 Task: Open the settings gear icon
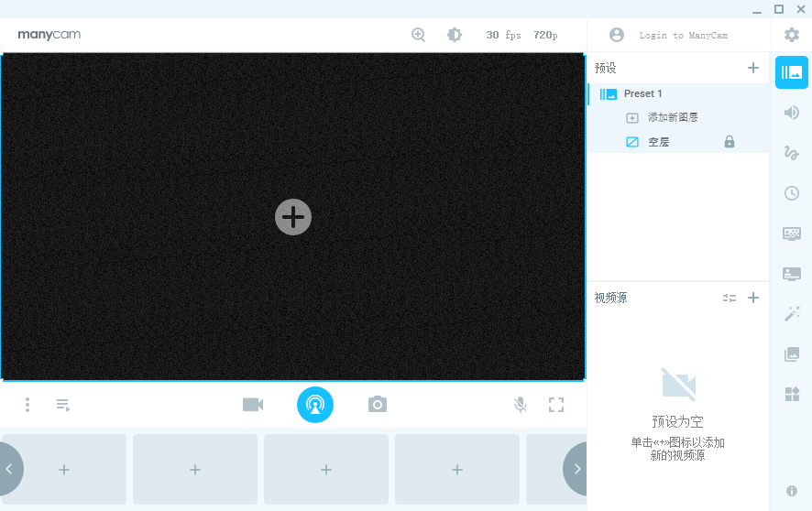click(x=791, y=35)
